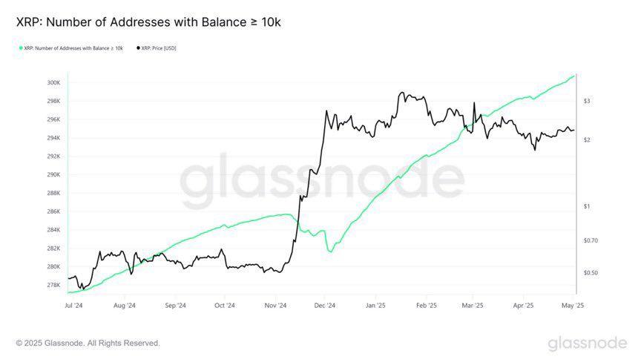Click the $1 price axis label
This screenshot has width=644, height=362.
pos(586,206)
